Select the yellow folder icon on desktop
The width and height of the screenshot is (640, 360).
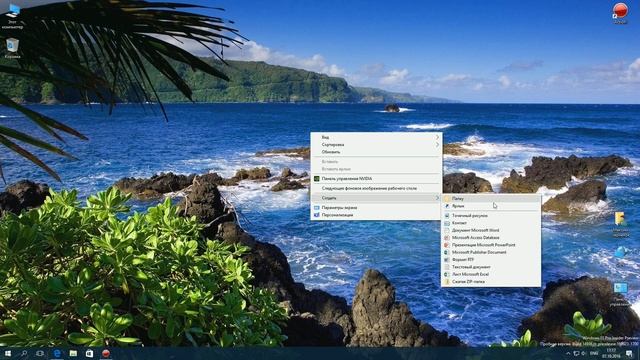620,224
